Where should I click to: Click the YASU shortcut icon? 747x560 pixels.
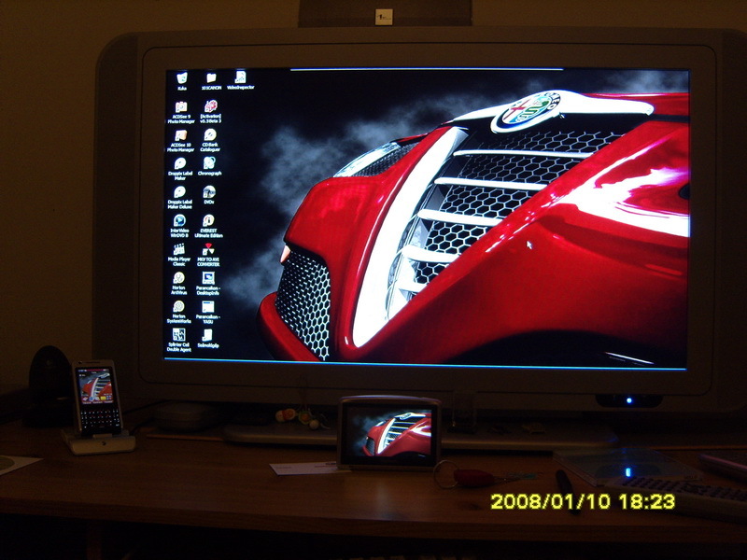pos(207,306)
